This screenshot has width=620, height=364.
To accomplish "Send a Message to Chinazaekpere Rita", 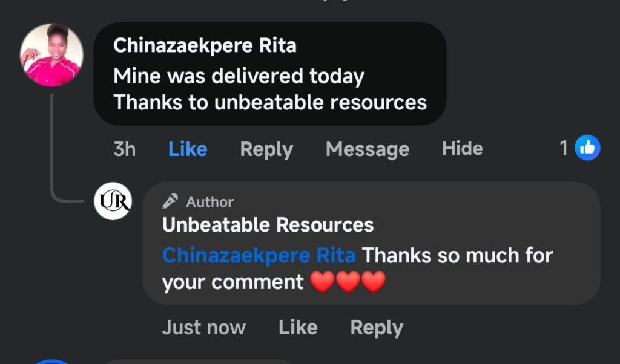I will [367, 149].
